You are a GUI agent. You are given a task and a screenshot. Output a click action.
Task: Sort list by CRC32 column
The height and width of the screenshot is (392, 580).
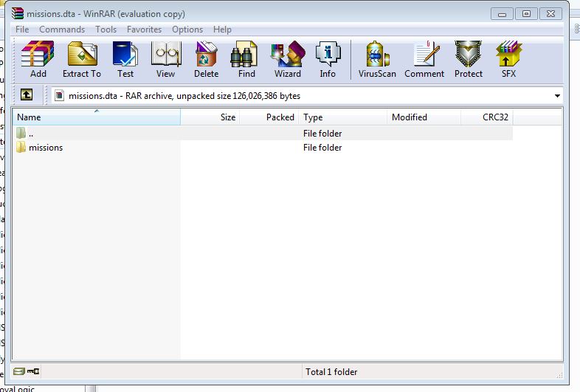(x=487, y=117)
